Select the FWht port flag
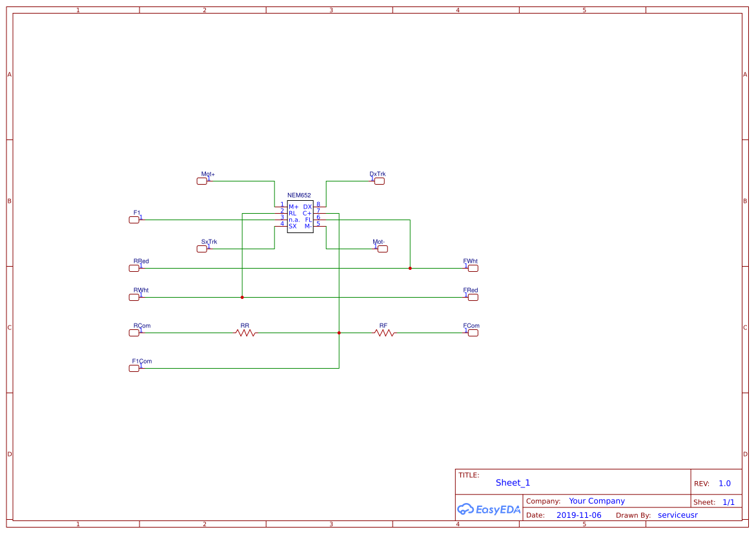Viewport: 756px width, 534px height. [473, 268]
